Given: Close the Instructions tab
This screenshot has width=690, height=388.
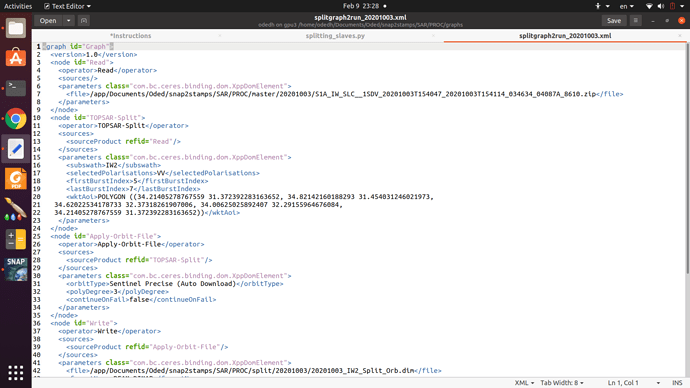Looking at the screenshot, I should [220, 36].
